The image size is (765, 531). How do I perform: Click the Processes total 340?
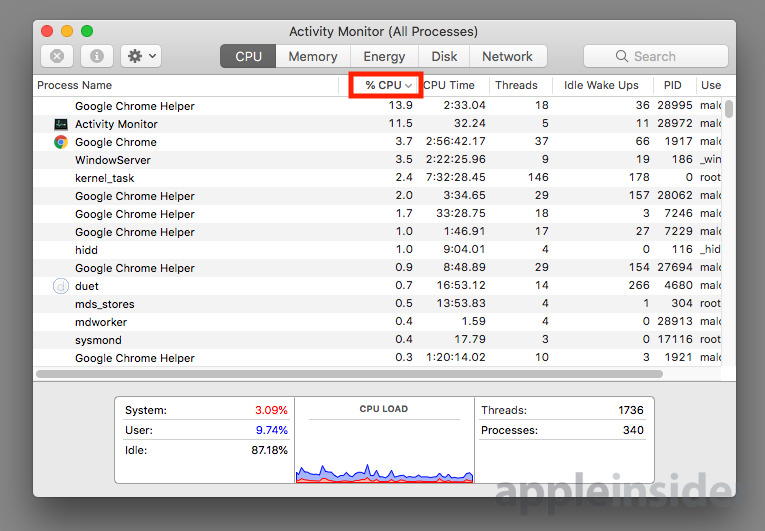tap(633, 430)
